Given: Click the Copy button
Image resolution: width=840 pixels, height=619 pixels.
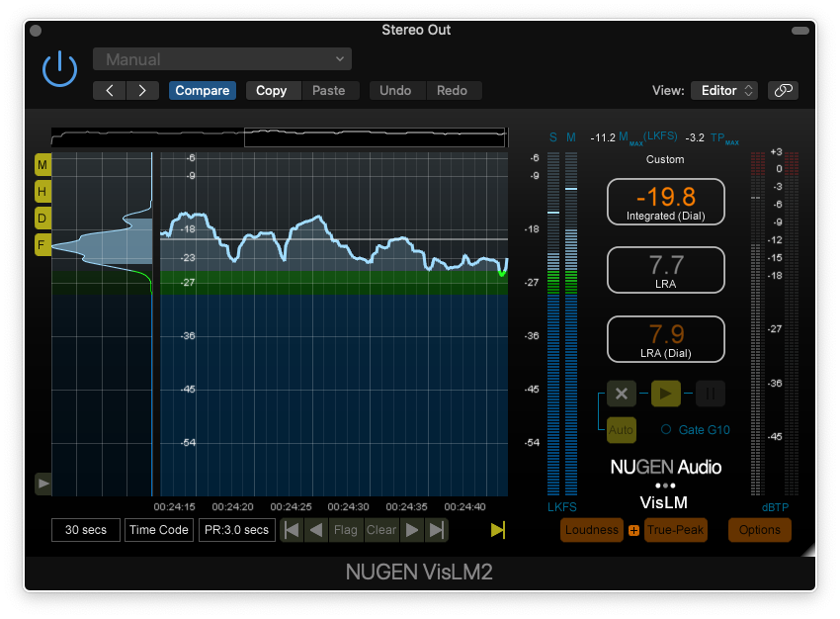Looking at the screenshot, I should pos(271,91).
